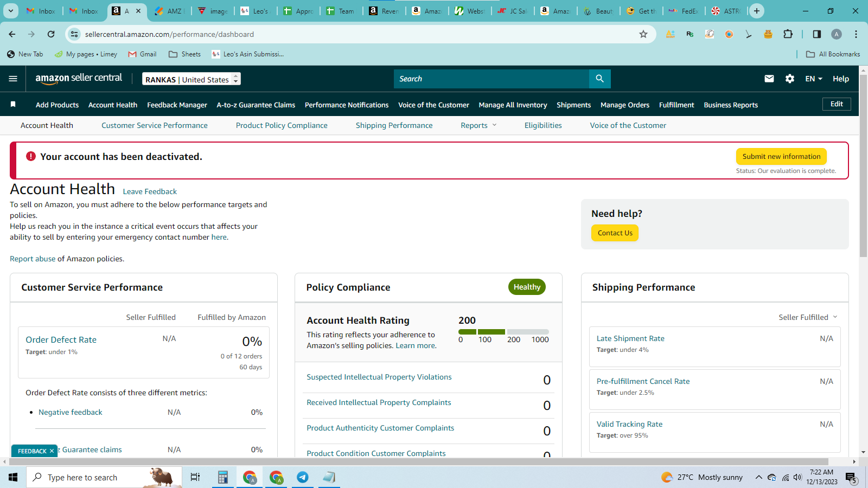868x488 pixels.
Task: Open the bear-in-honeypot extension
Action: click(768, 34)
